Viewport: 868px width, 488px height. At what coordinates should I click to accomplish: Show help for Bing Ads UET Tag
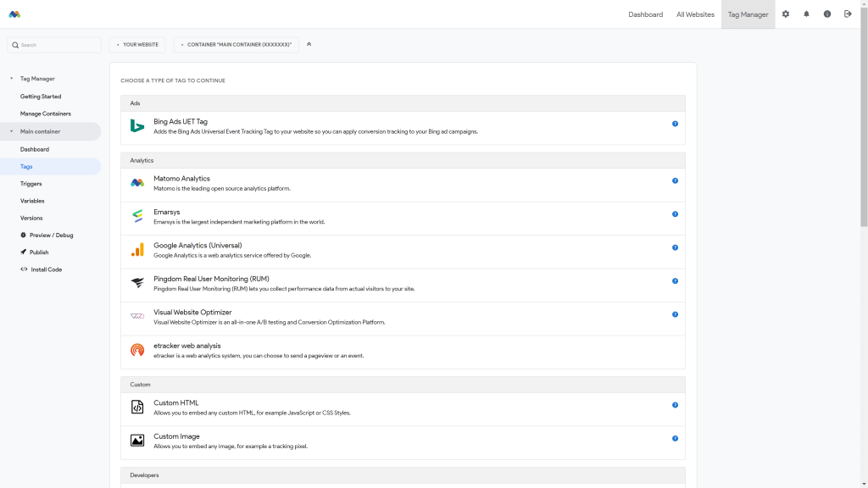click(x=675, y=124)
